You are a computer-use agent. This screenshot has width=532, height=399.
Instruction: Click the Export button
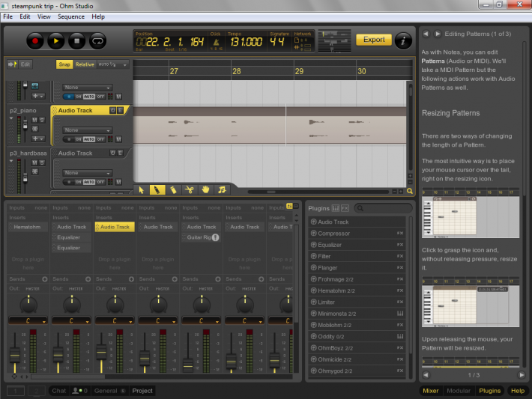point(374,40)
